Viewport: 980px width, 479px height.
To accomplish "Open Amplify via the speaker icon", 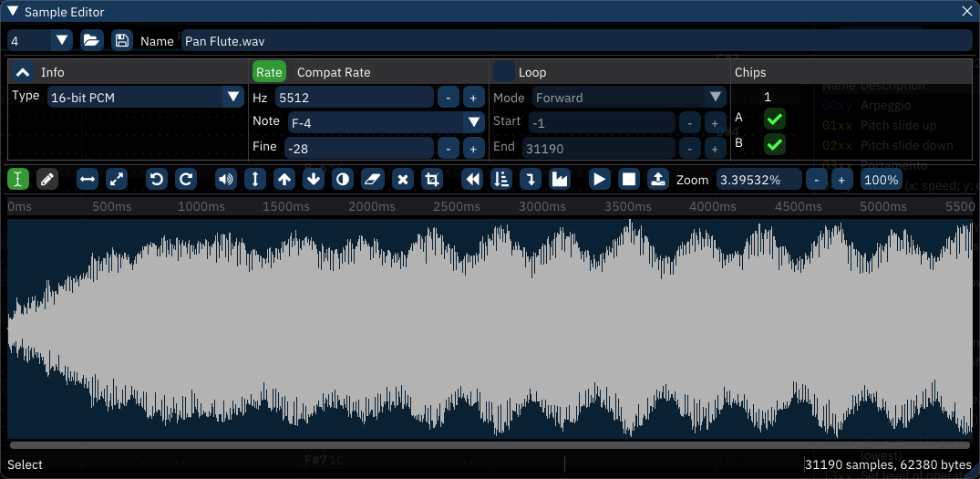I will [x=226, y=180].
